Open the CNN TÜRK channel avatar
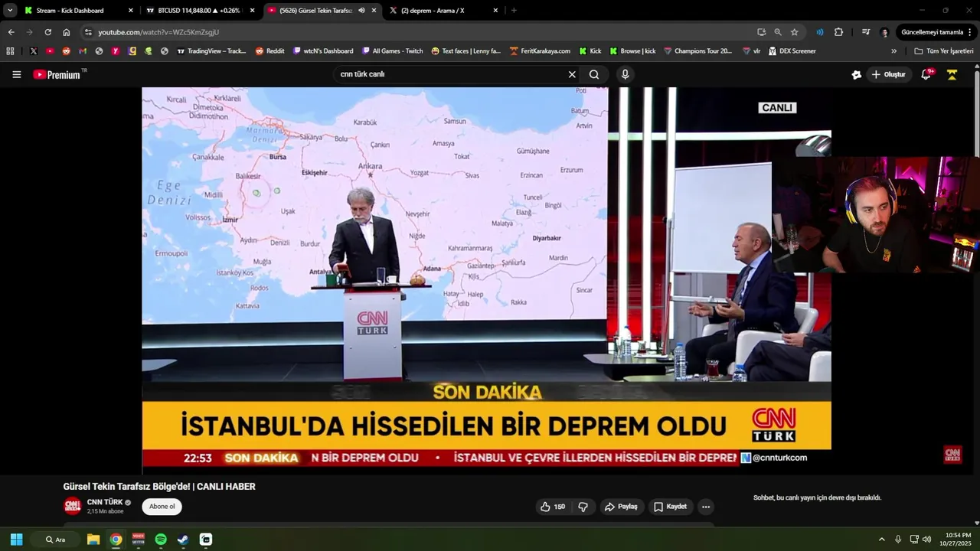The image size is (980, 551). pyautogui.click(x=72, y=506)
